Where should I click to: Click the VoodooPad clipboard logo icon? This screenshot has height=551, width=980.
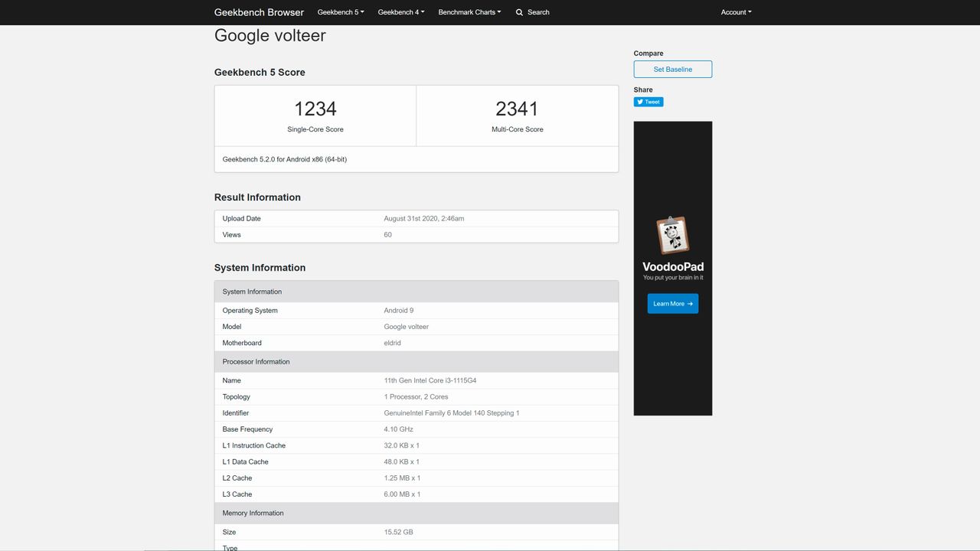(x=673, y=235)
